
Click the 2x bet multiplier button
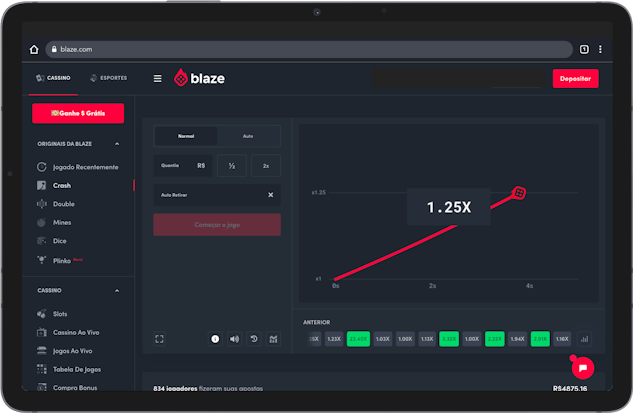266,165
